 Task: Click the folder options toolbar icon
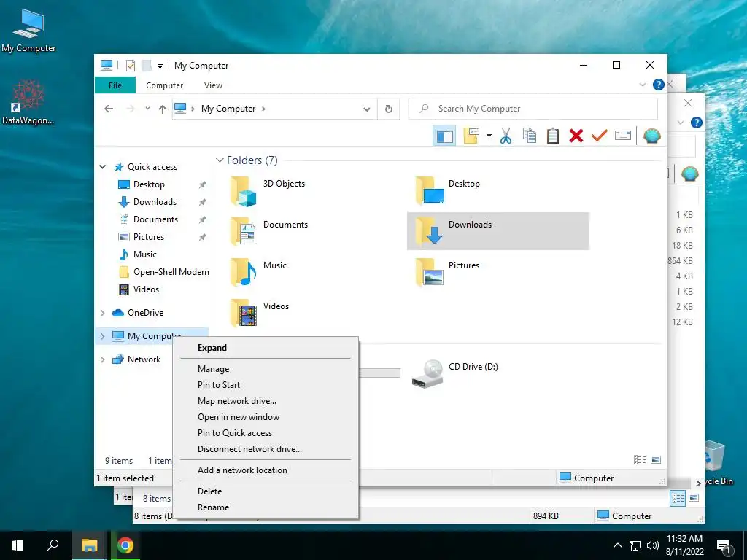pyautogui.click(x=471, y=136)
